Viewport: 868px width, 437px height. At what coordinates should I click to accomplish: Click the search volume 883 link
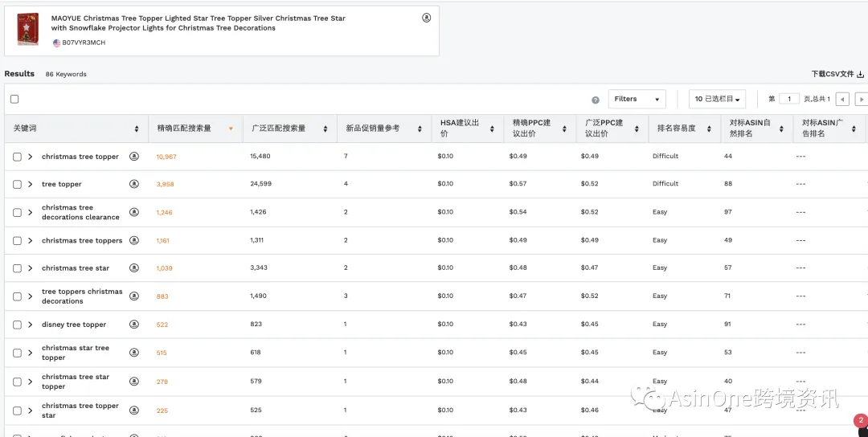[x=162, y=296]
